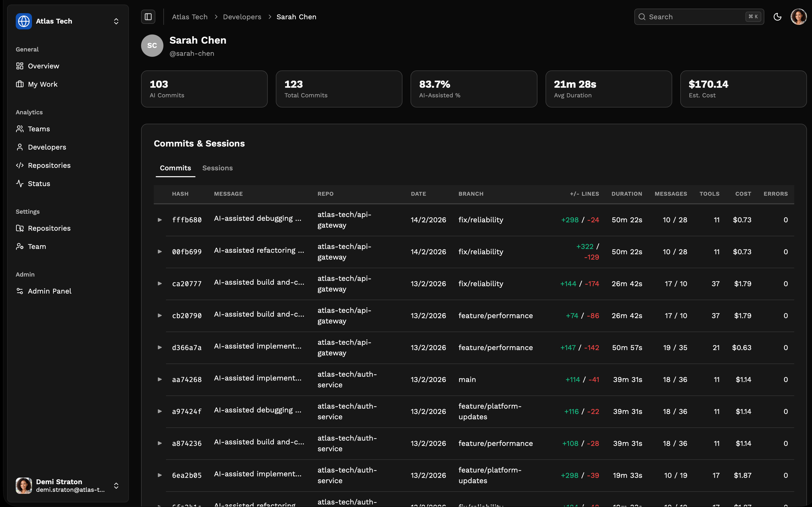The height and width of the screenshot is (507, 812).
Task: Expand Demi Straton account menu
Action: (x=116, y=485)
